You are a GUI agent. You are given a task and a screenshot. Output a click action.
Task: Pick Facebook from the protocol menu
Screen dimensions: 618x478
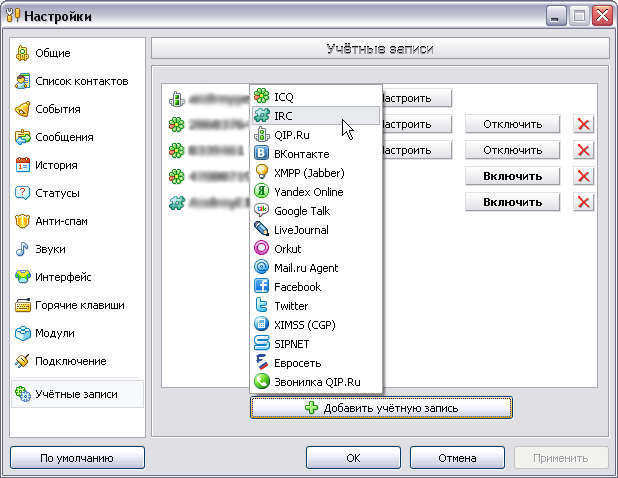(x=316, y=286)
